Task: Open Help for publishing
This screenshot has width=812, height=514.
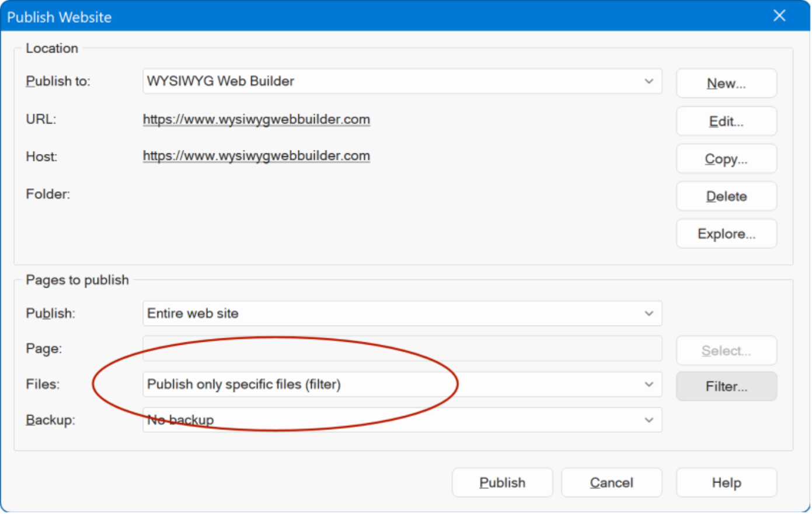Action: tap(726, 482)
